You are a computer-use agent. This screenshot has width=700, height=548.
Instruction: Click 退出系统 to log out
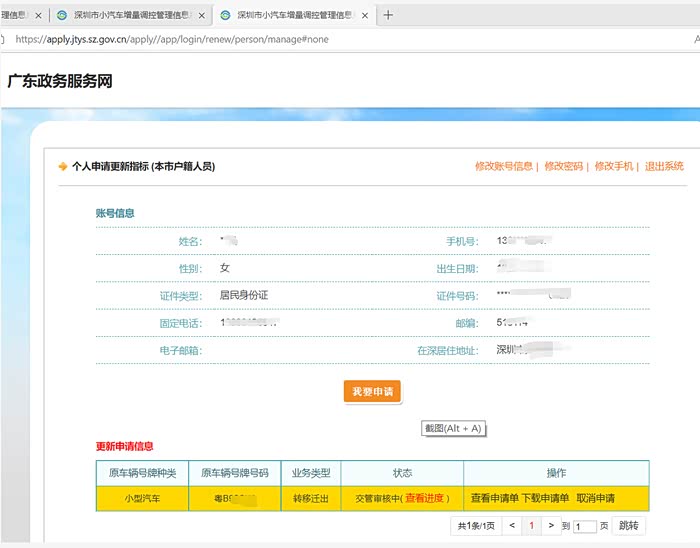point(664,167)
